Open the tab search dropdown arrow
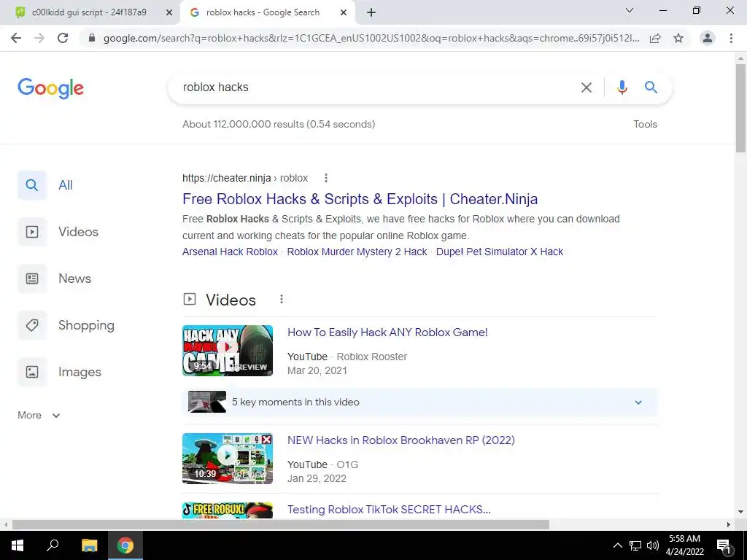The height and width of the screenshot is (560, 747). click(x=629, y=10)
